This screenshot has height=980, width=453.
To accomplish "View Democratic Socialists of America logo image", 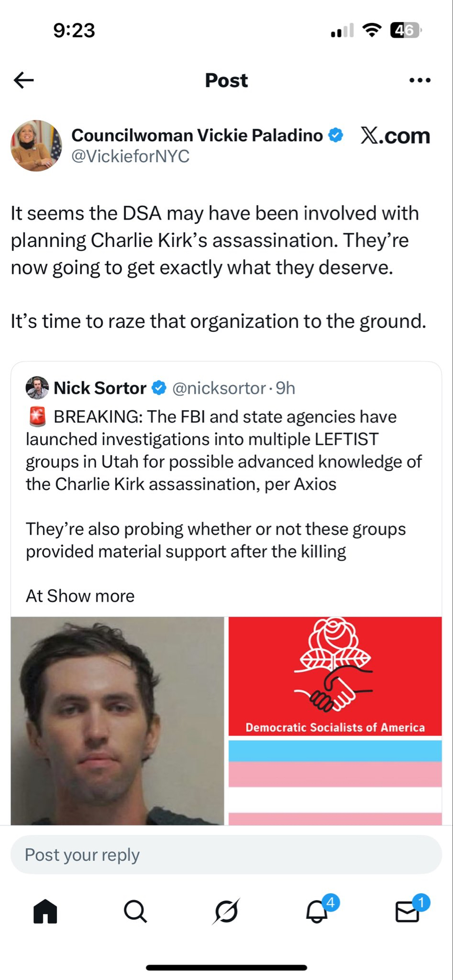I will click(335, 676).
